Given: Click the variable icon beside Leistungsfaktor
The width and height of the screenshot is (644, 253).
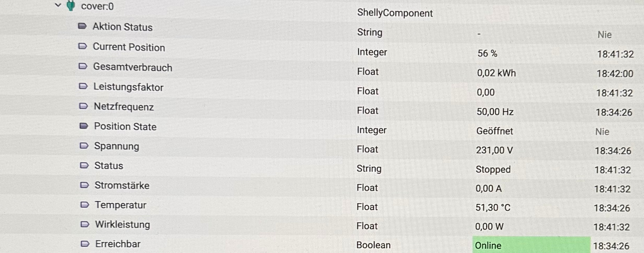Looking at the screenshot, I should click(x=83, y=86).
